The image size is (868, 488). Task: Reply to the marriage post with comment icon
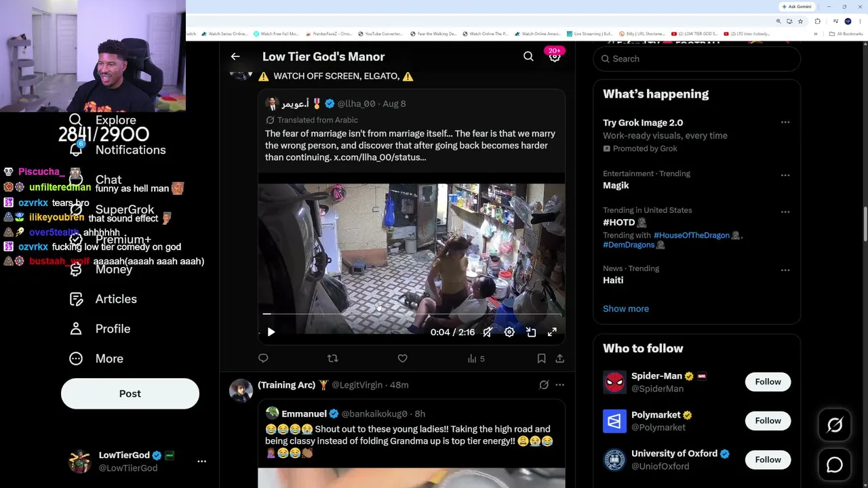(263, 359)
